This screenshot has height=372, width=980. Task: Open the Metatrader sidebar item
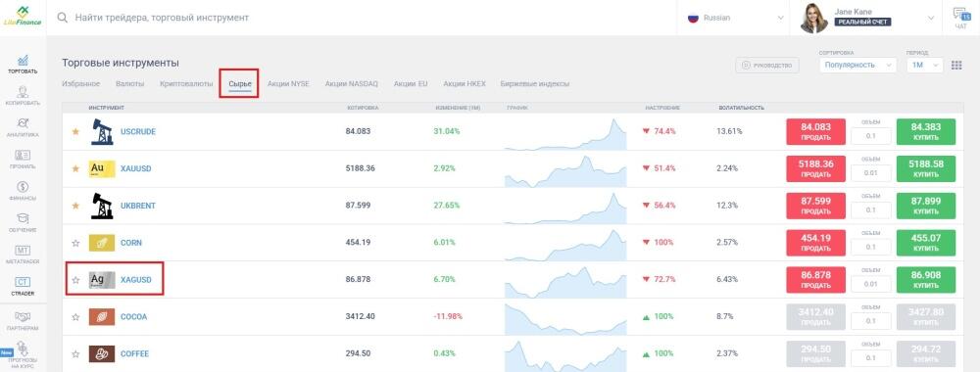23,256
